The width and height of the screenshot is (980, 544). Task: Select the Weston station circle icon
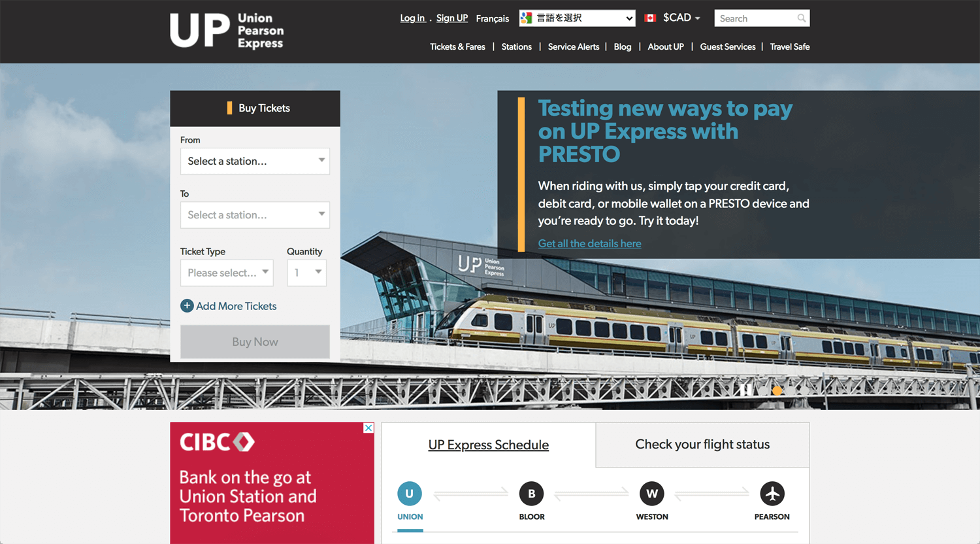click(652, 494)
